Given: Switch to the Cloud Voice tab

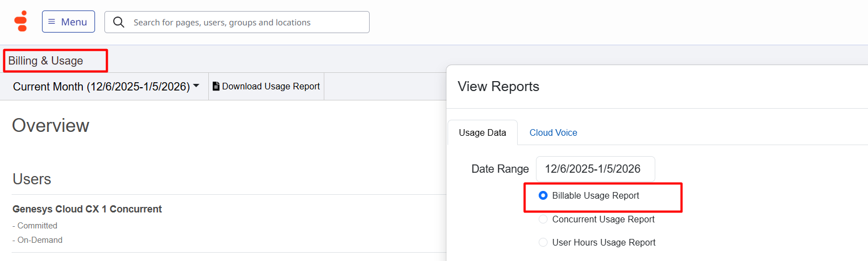Looking at the screenshot, I should click(553, 132).
